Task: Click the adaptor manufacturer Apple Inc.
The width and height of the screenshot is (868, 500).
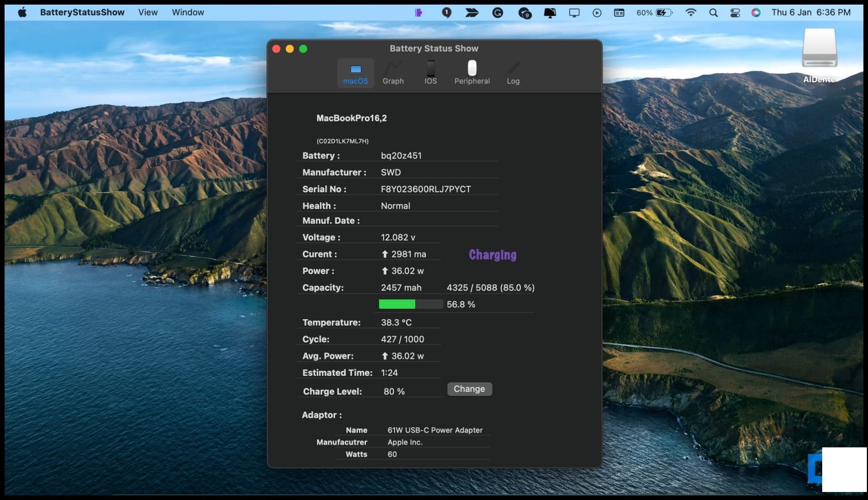Action: pos(405,442)
